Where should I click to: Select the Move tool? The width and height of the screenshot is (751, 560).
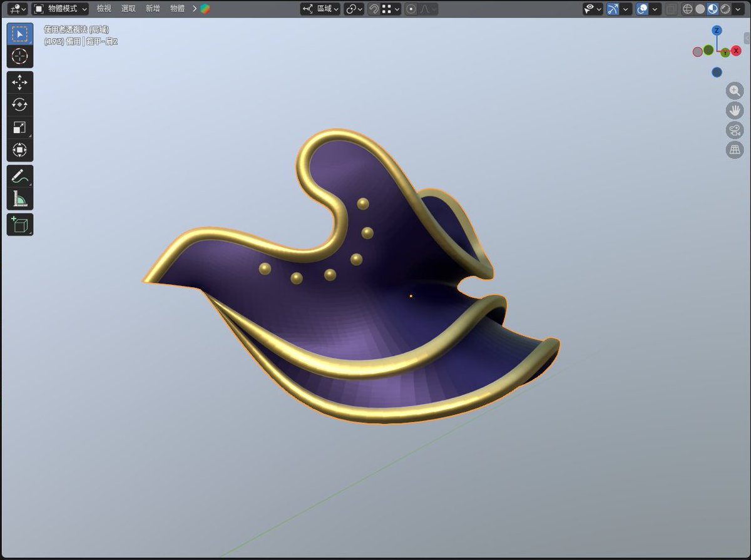point(20,83)
